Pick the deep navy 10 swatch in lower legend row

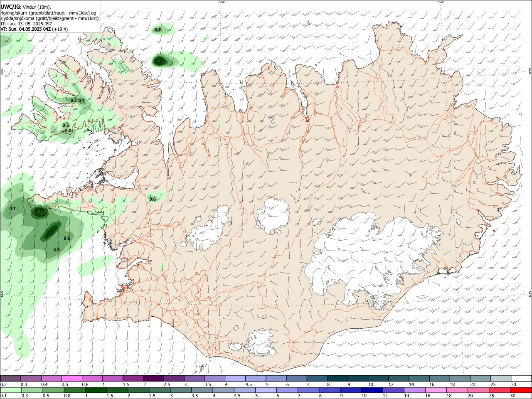[x=372, y=390]
